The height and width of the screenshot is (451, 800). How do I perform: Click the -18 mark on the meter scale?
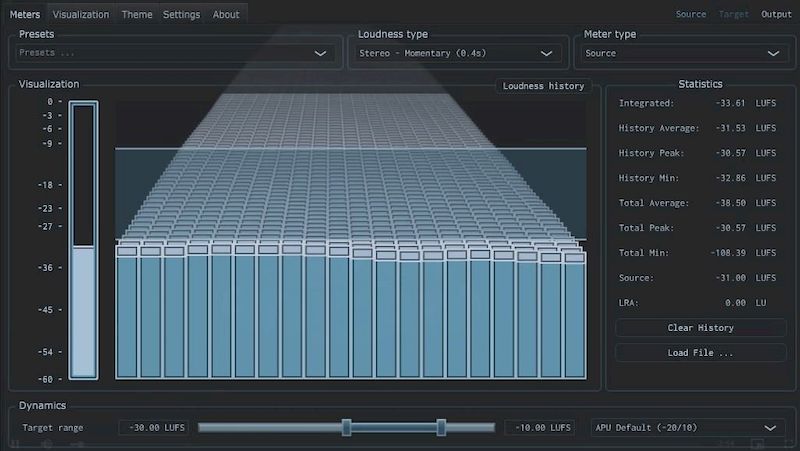(x=45, y=185)
